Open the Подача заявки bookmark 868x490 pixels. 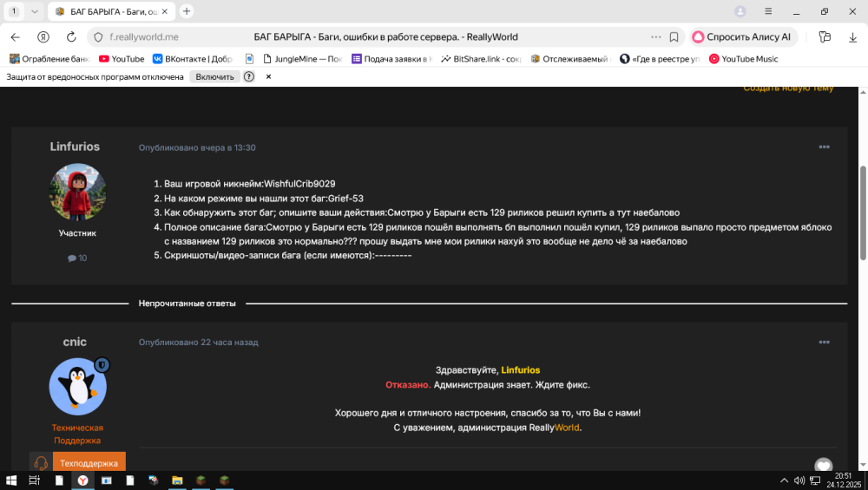point(392,59)
